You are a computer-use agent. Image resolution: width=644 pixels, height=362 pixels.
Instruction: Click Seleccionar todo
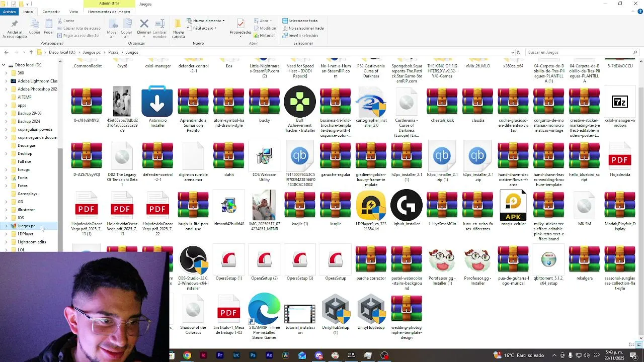point(300,21)
